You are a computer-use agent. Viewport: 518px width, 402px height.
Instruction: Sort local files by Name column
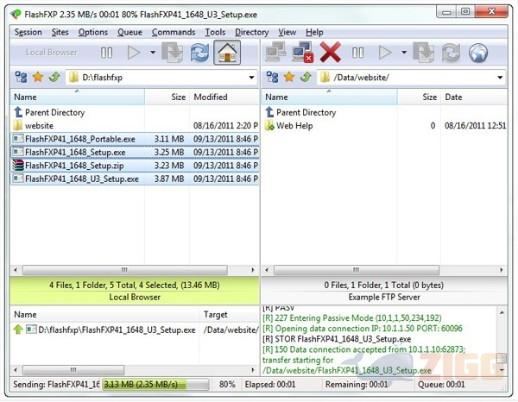(x=77, y=97)
